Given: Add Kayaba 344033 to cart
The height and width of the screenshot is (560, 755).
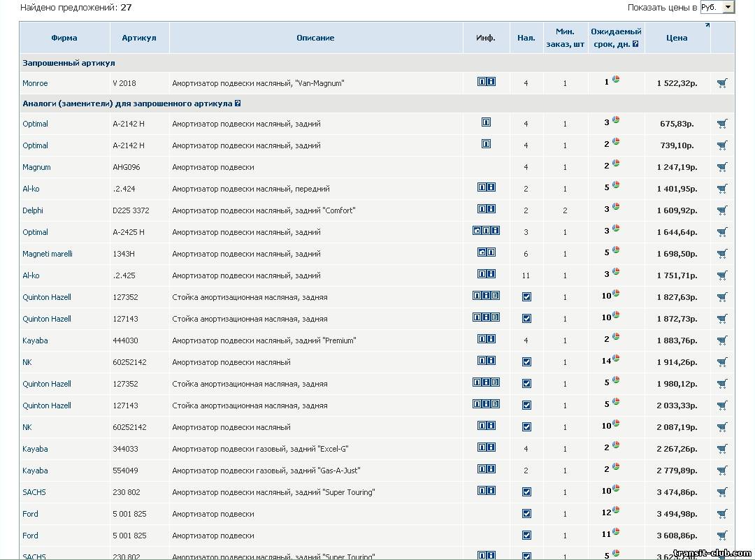Looking at the screenshot, I should point(721,449).
